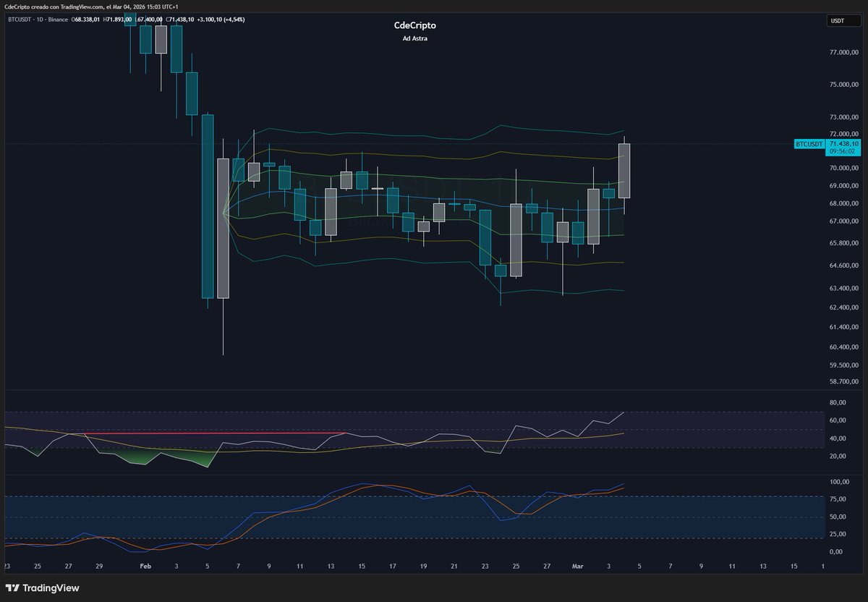Click the close value 71.438,10 in legend
The image size is (868, 602).
click(x=180, y=20)
